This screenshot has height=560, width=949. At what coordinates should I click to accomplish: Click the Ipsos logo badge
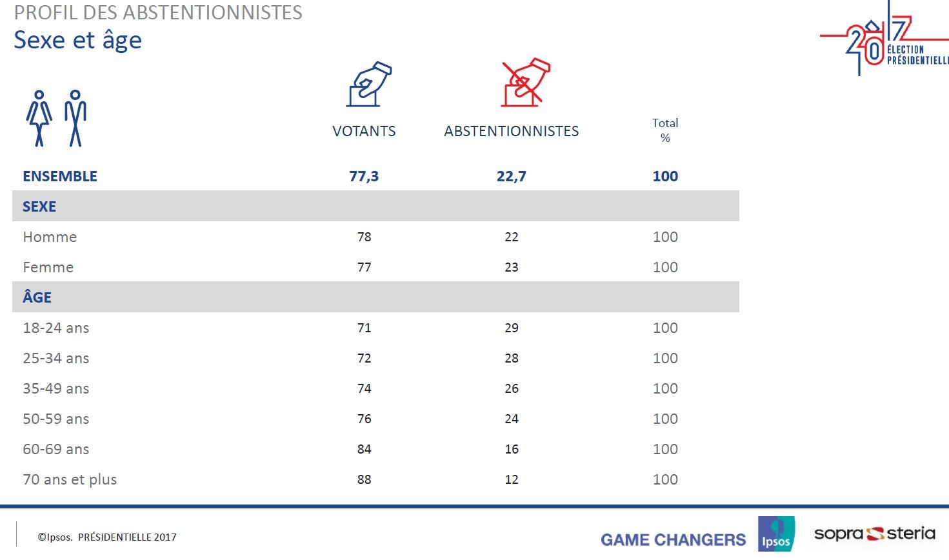click(x=776, y=534)
